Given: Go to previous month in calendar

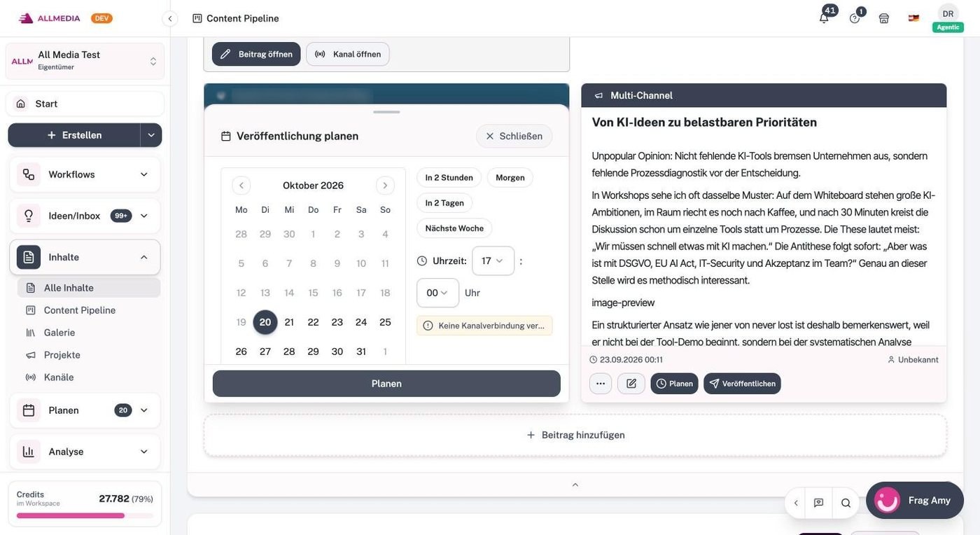Looking at the screenshot, I should click(241, 186).
